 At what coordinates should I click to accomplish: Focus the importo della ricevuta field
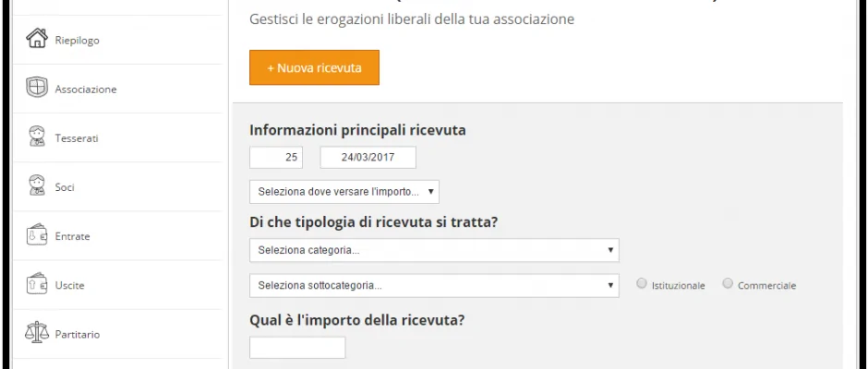click(x=297, y=348)
